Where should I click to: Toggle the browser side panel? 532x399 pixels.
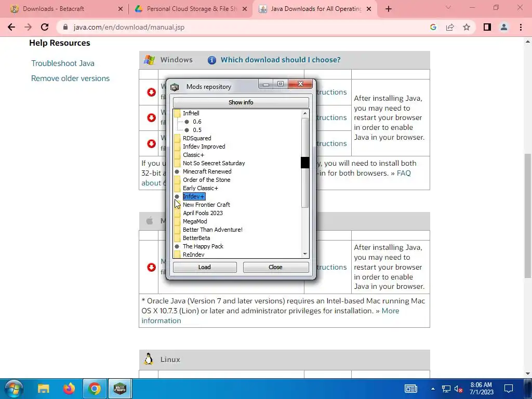tap(487, 27)
